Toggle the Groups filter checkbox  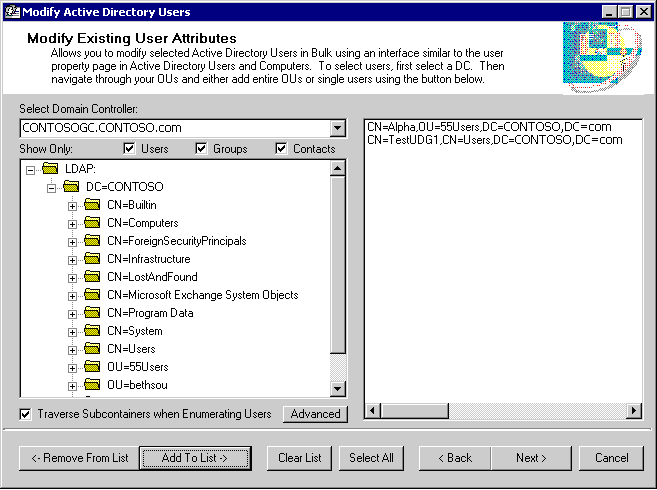click(201, 149)
